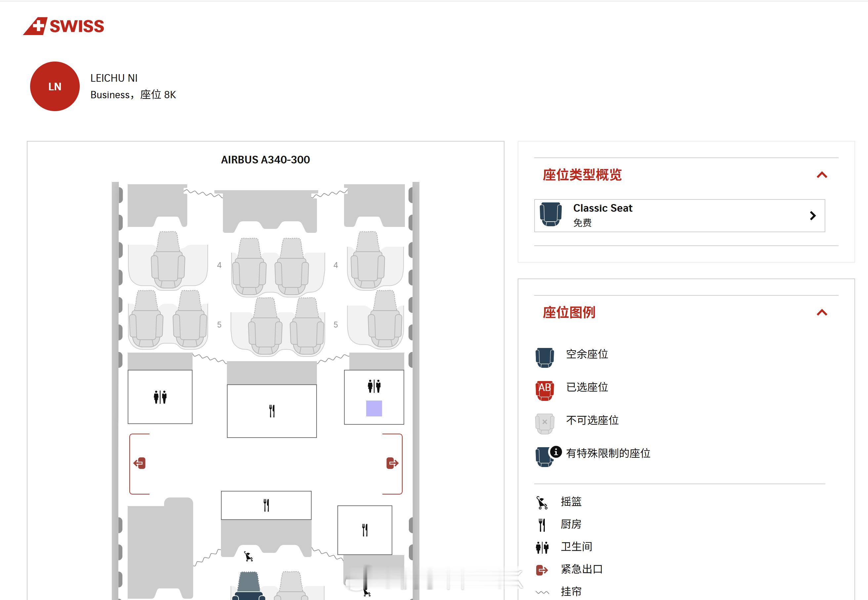
Task: Click the left emergency exit icon
Action: click(140, 463)
